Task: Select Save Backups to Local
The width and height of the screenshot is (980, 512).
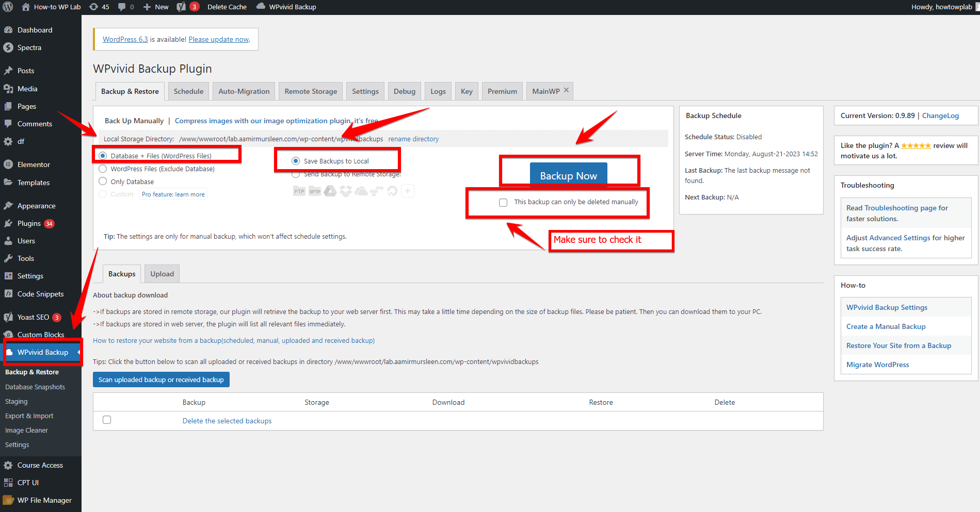Action: coord(296,161)
